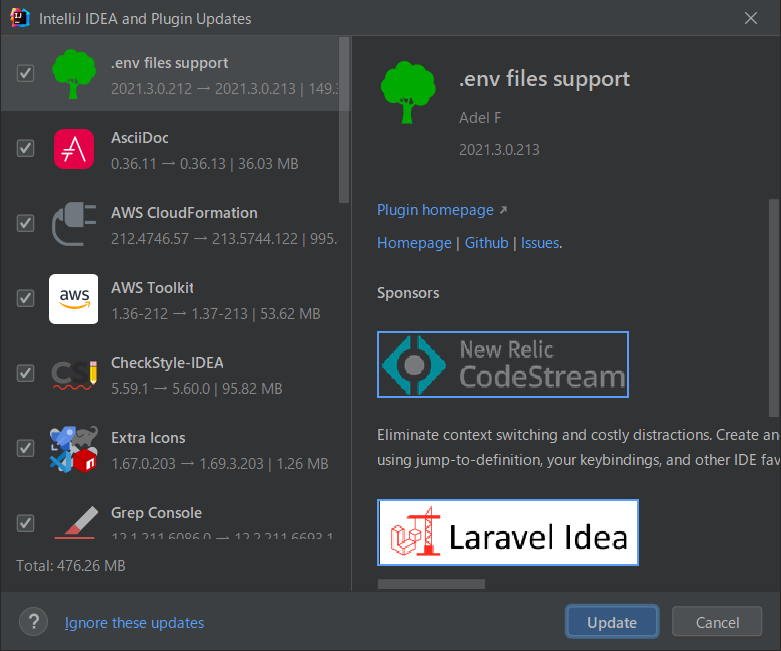
Task: Click the plugin list vertical scrollbar
Action: (344, 120)
